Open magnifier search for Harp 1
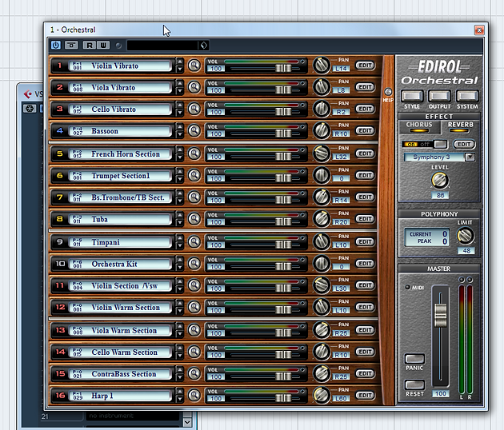 pyautogui.click(x=194, y=396)
